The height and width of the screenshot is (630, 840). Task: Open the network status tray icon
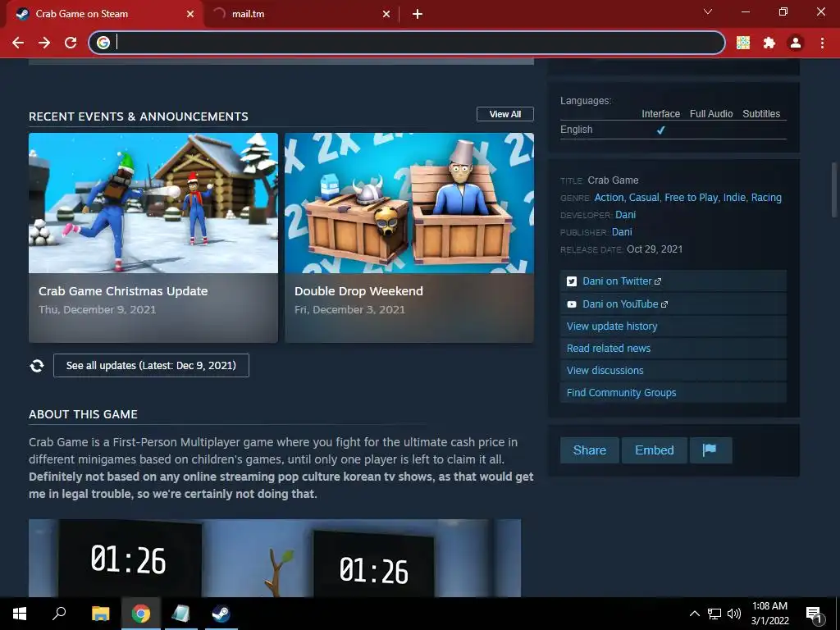click(714, 614)
